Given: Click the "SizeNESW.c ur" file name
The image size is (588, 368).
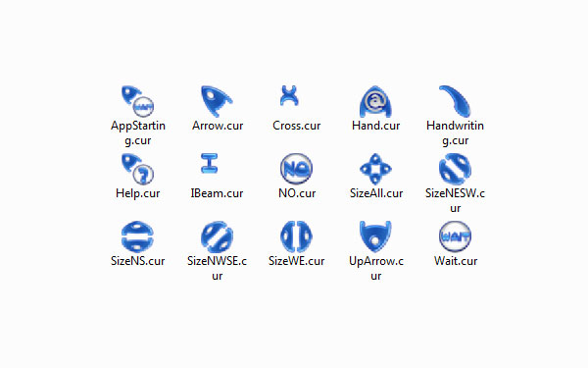Looking at the screenshot, I should click(x=455, y=200).
